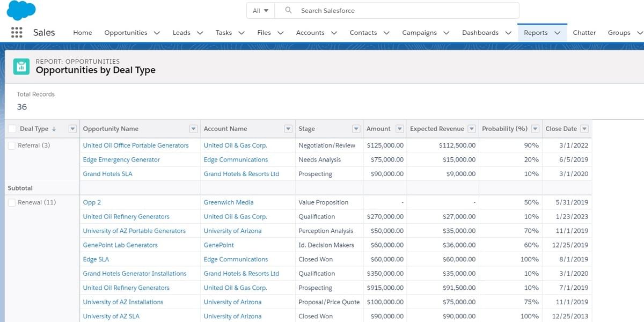Open the Stage column menu
The height and width of the screenshot is (322, 644).
[356, 129]
